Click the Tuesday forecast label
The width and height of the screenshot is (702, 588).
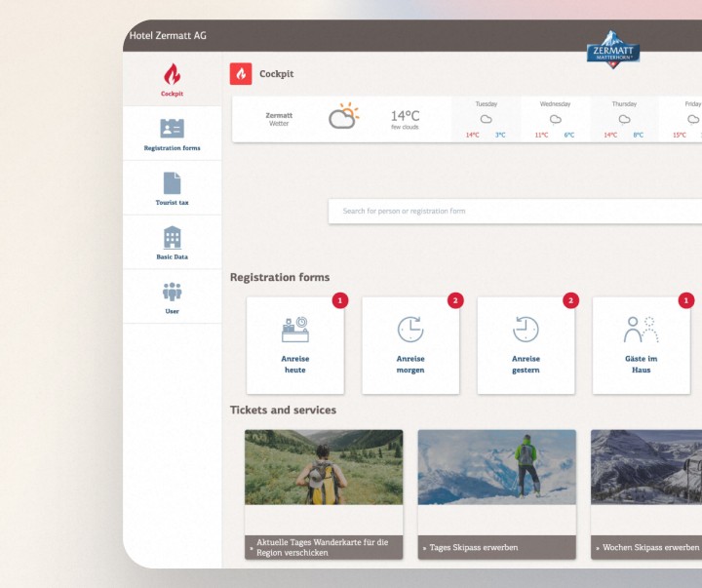click(487, 104)
